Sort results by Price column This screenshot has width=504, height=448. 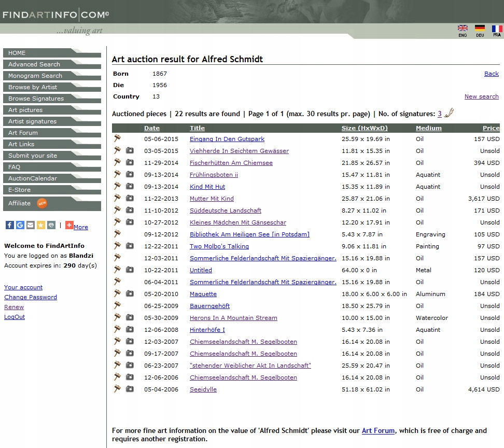(491, 128)
